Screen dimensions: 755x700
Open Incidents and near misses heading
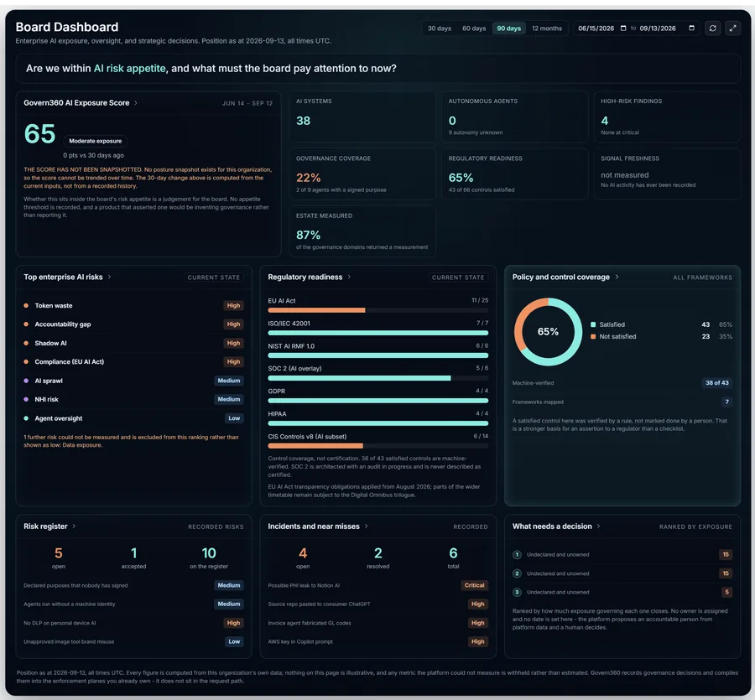coord(314,526)
